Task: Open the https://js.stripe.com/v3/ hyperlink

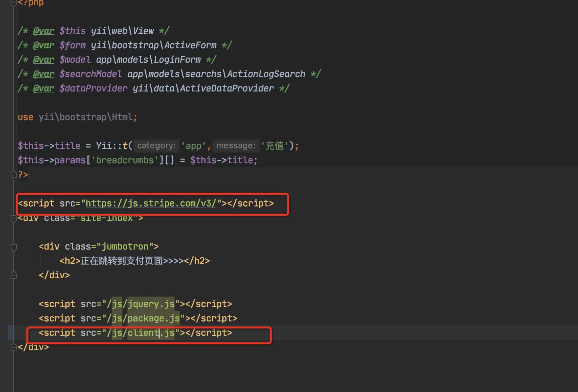Action: 151,203
